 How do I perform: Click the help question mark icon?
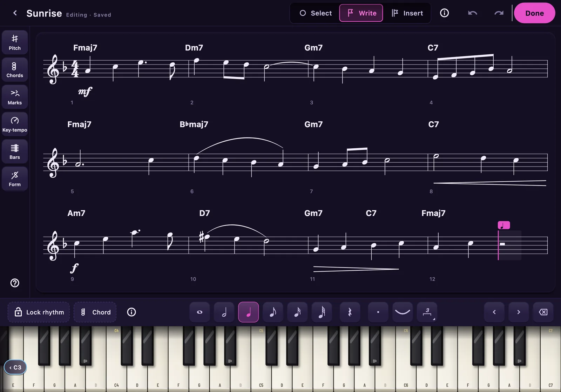pos(15,283)
